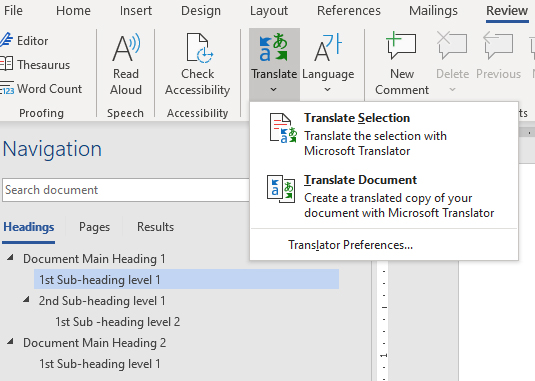Choose Translate Selection menu item
This screenshot has width=535, height=381.
click(x=384, y=134)
